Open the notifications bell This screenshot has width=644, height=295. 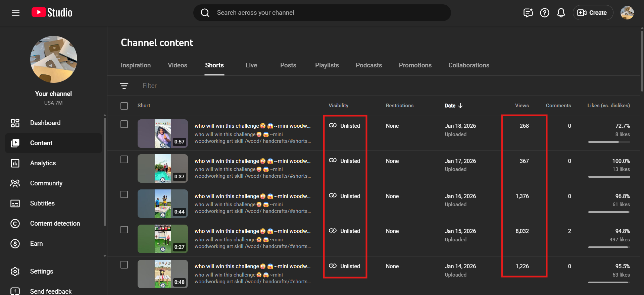[561, 13]
